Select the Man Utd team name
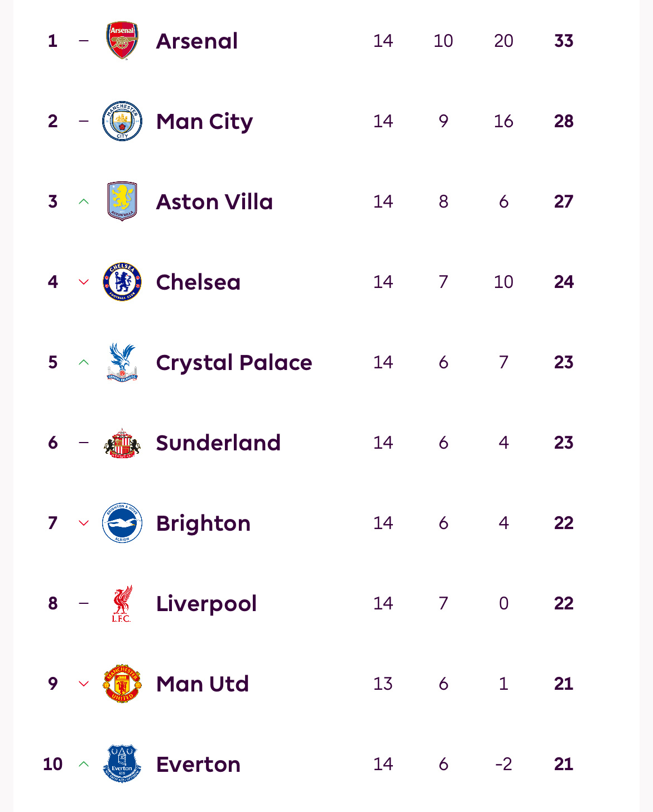Screen dimensions: 653x812 pyautogui.click(x=203, y=684)
